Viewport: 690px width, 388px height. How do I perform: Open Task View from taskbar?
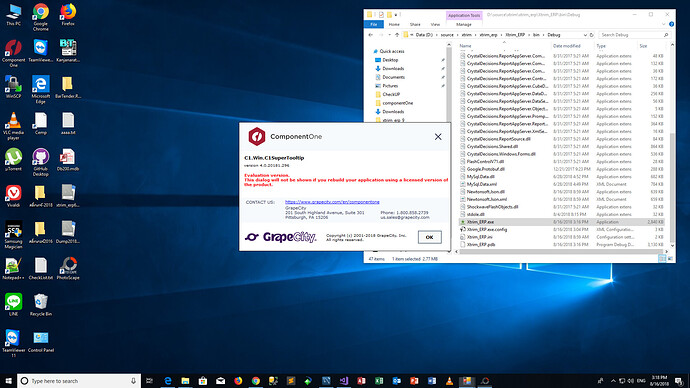[x=150, y=381]
